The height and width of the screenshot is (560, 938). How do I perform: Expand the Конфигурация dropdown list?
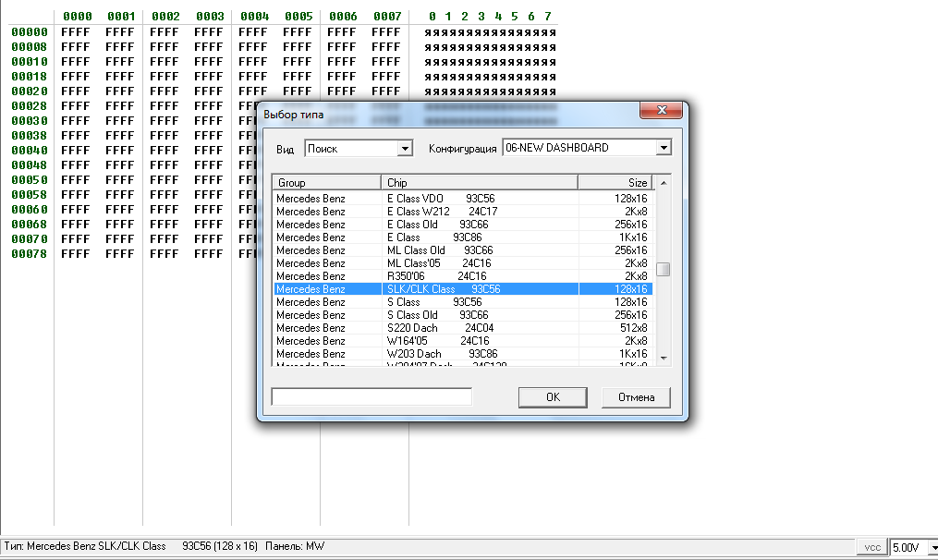(x=663, y=148)
